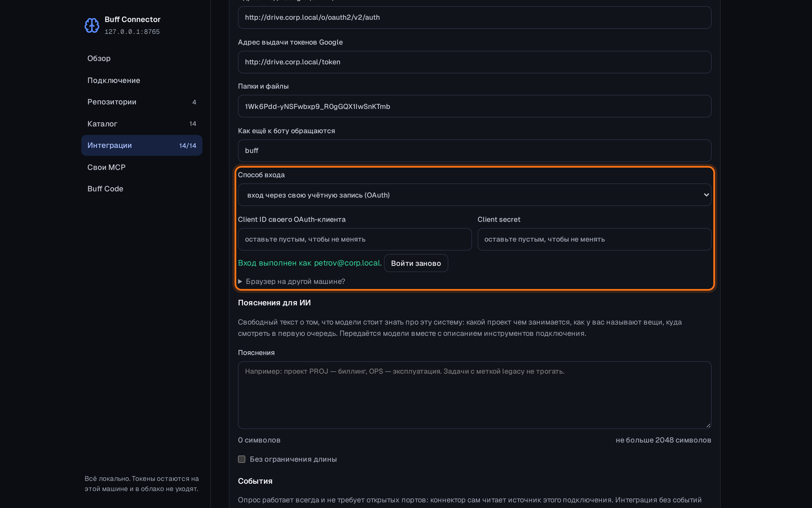Screen dimensions: 812x508
Task: Go to Репозитории in the sidebar
Action: [142, 102]
